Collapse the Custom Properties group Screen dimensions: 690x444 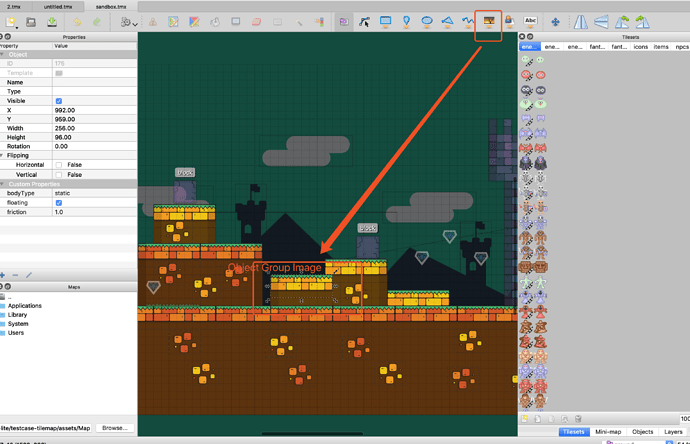(3, 184)
